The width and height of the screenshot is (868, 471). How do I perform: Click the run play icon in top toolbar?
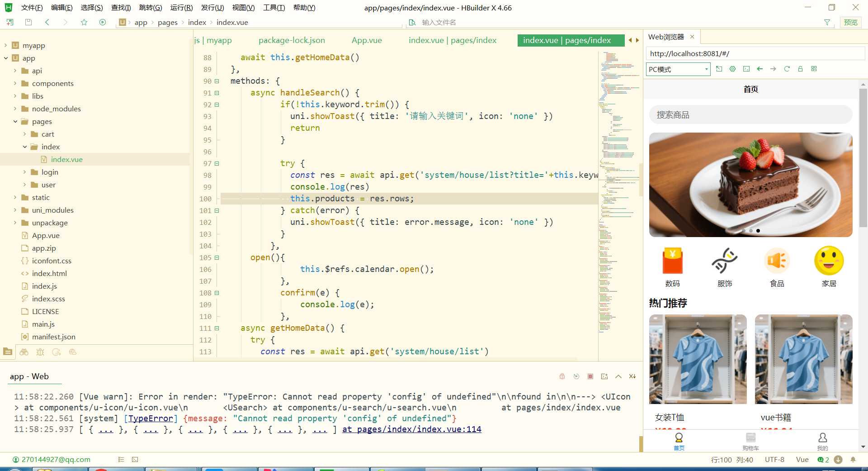103,22
